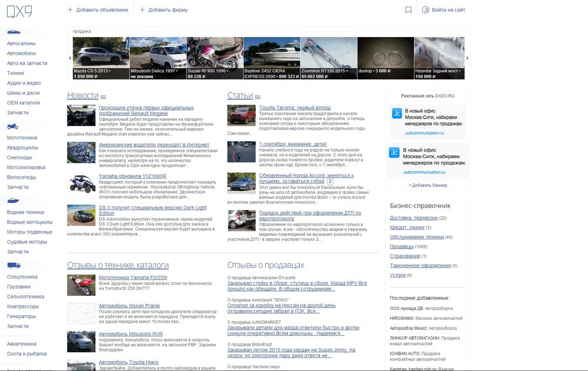Screen dimensions: 588x371
Task: Open Отзывы о технике, каталоги heading
Action: (x=118, y=265)
